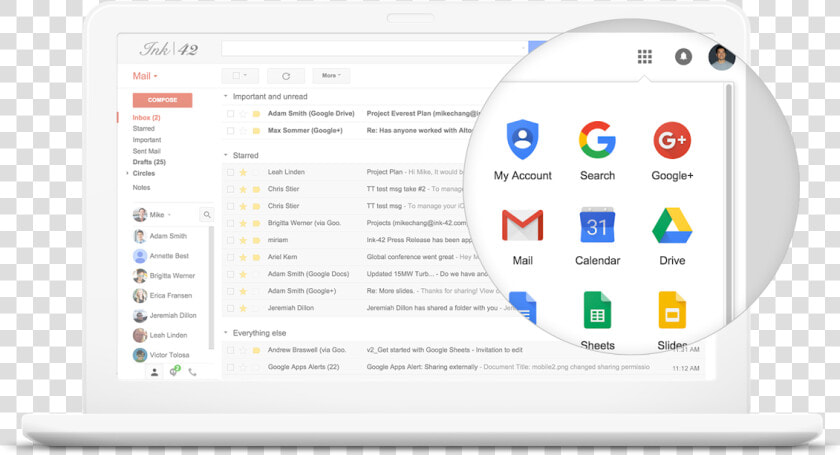Check the Brigitta Werner email checkbox
840x455 pixels.
pos(230,223)
